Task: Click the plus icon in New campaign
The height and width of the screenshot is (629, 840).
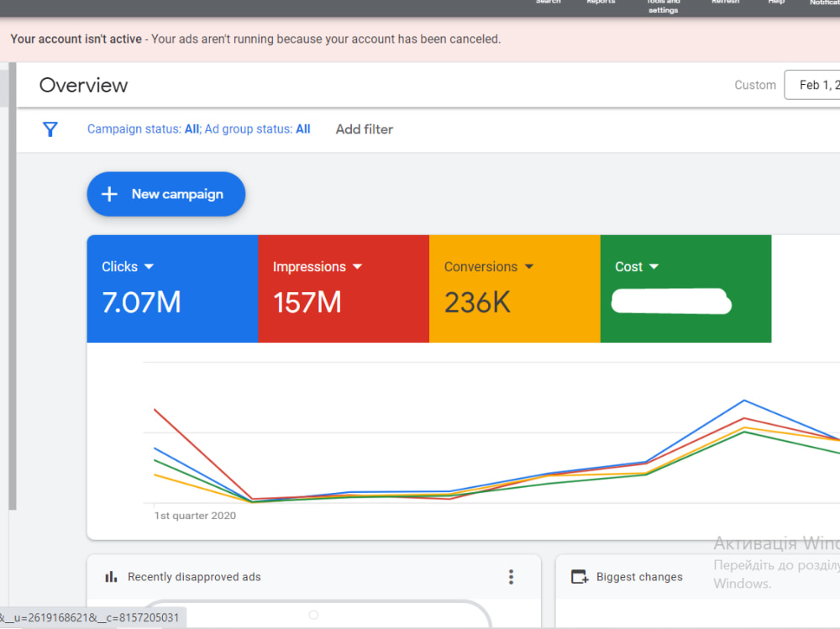Action: [x=109, y=194]
